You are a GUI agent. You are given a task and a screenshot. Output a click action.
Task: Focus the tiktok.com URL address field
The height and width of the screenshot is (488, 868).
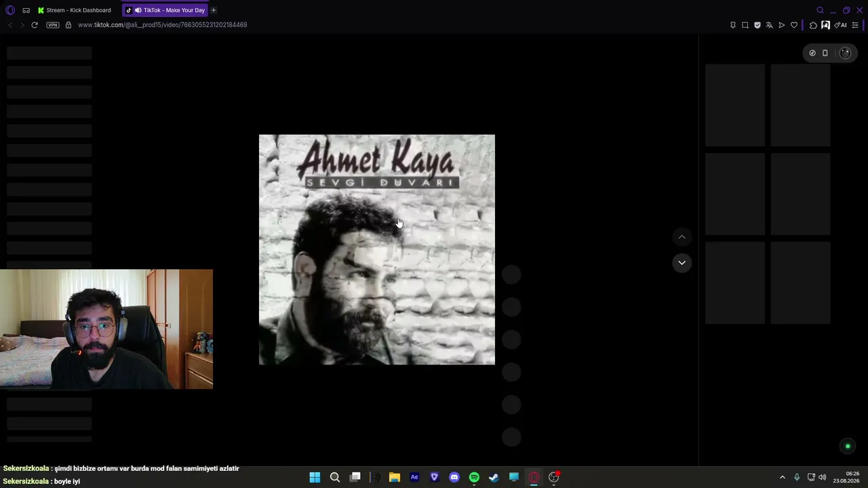tap(163, 25)
